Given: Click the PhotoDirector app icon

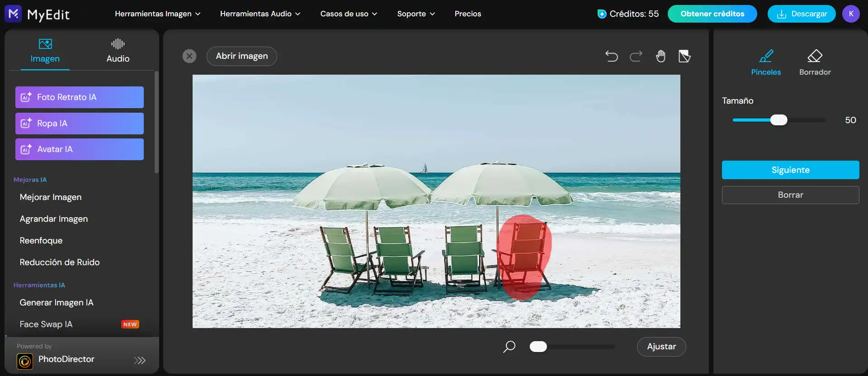Looking at the screenshot, I should pyautogui.click(x=25, y=361).
